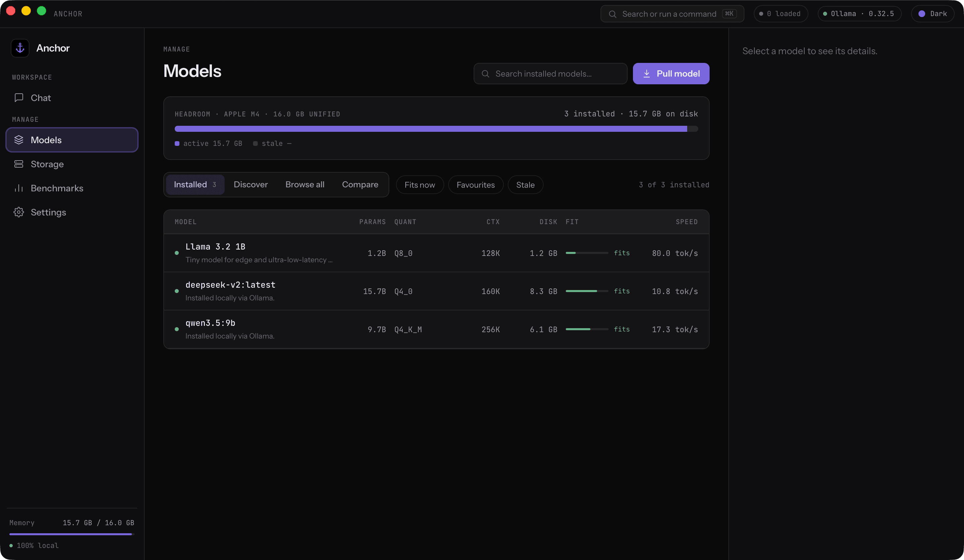The height and width of the screenshot is (560, 964).
Task: Click the headroom memory usage bar
Action: pos(436,129)
